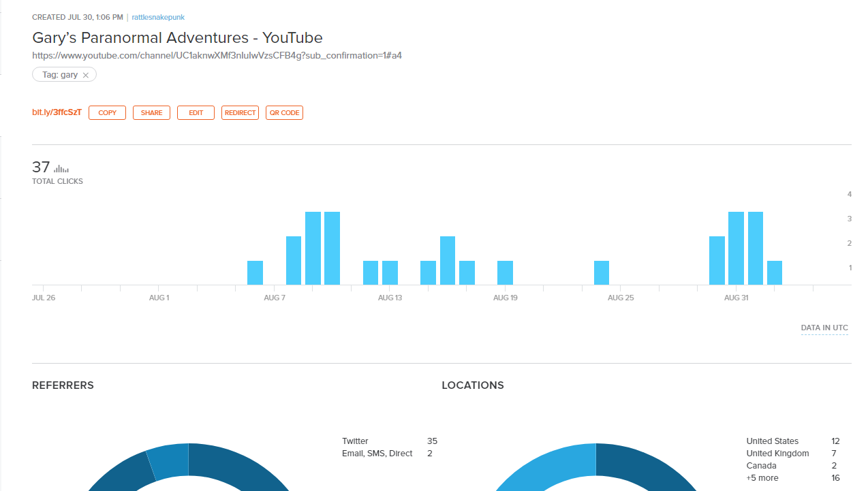Click the 'CREATED JUL 30, 1:06 PM' timestamp

(x=78, y=17)
